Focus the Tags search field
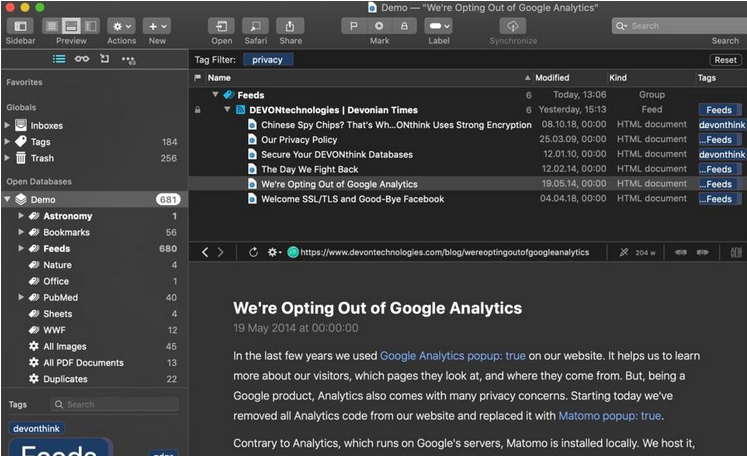Image resolution: width=747 pixels, height=456 pixels. pos(115,404)
